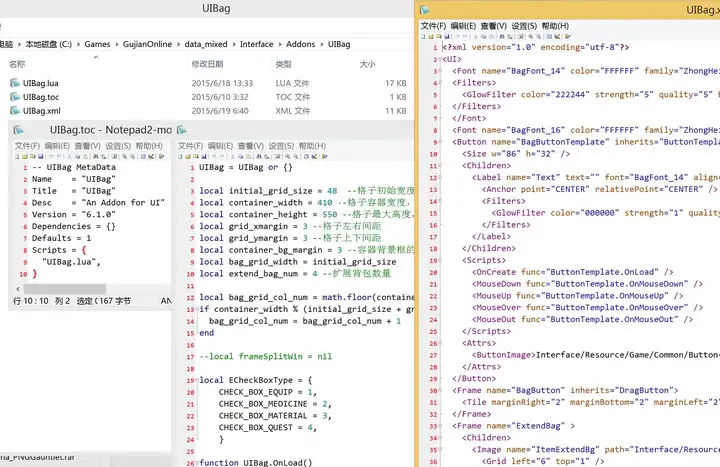Go to data_mixed folder in Explorer breadcrumb
The height and width of the screenshot is (467, 720).
206,44
